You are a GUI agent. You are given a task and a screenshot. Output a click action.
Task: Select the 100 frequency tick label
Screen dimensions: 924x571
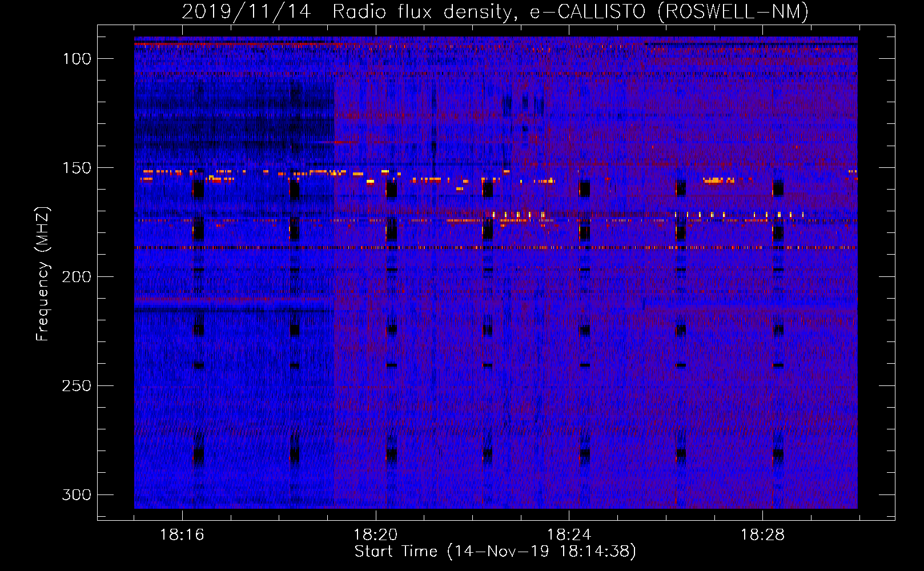(x=77, y=59)
